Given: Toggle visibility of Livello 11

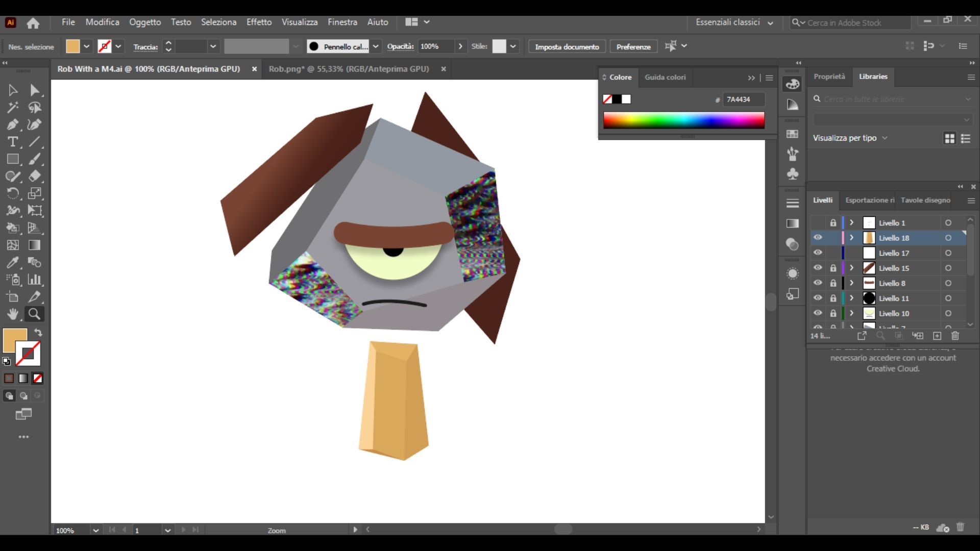Looking at the screenshot, I should point(818,298).
